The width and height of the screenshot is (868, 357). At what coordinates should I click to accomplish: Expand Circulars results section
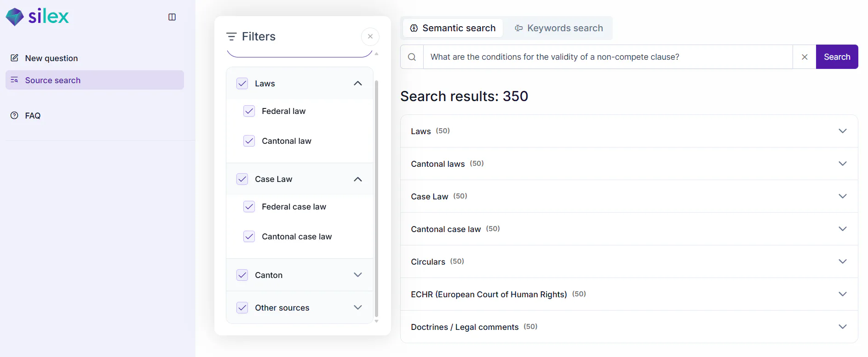pyautogui.click(x=629, y=261)
